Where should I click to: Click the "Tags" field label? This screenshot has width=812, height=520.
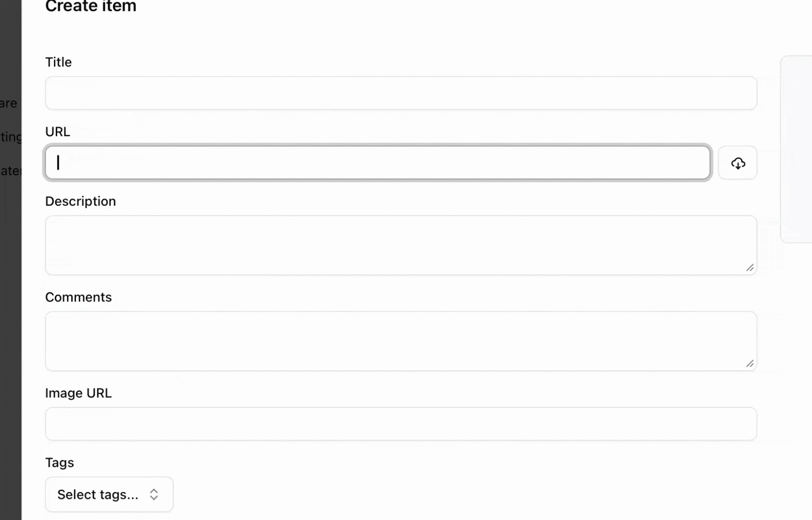click(60, 463)
